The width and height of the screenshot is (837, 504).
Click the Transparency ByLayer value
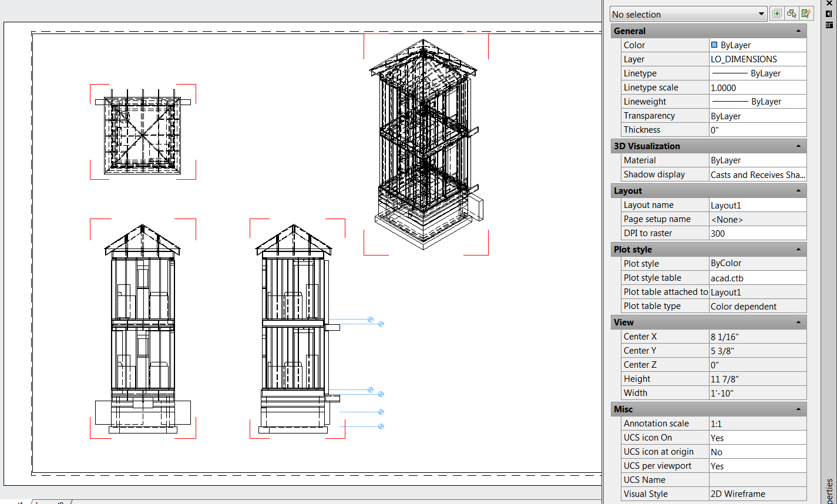click(x=758, y=116)
